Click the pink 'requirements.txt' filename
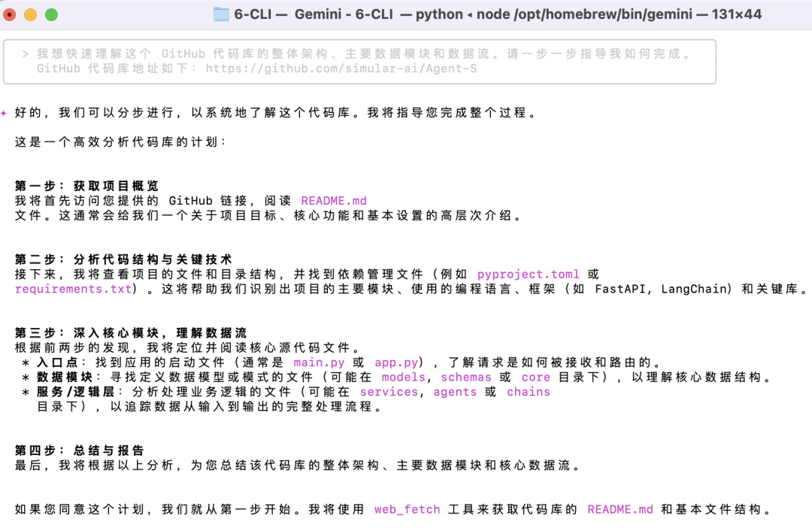 (73, 289)
